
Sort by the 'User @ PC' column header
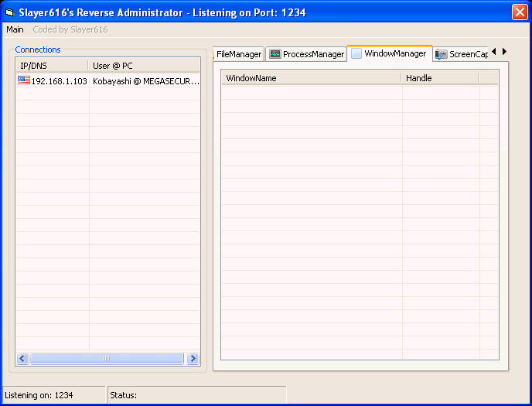pos(144,66)
